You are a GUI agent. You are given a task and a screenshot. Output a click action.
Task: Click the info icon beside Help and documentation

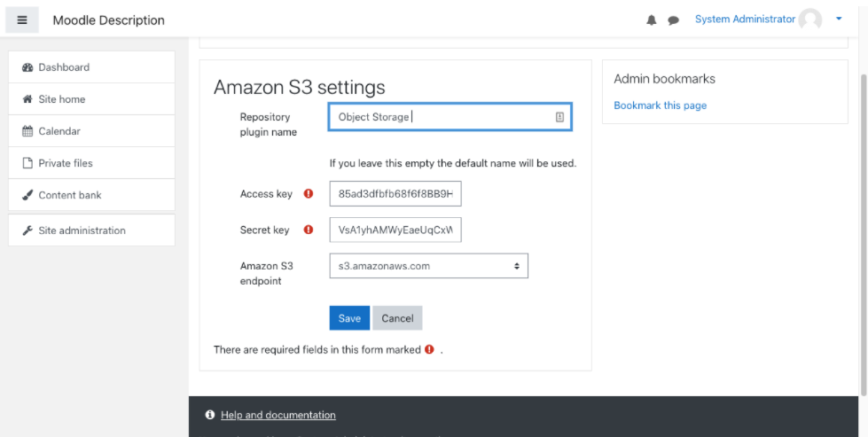click(x=210, y=415)
